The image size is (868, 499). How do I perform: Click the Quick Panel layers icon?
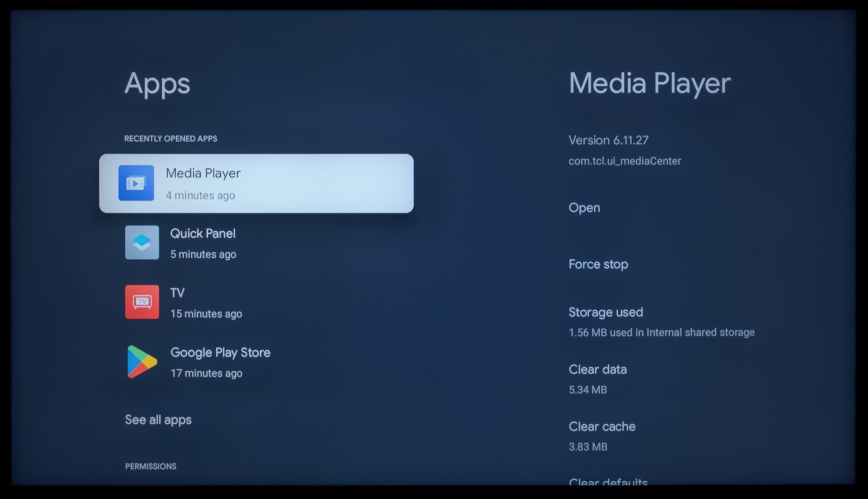click(142, 242)
